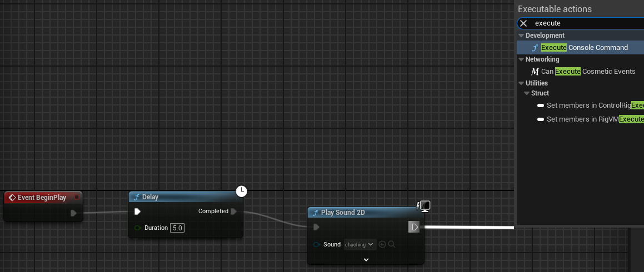Click the green Duration float pin
The width and height of the screenshot is (644, 272).
tap(137, 228)
